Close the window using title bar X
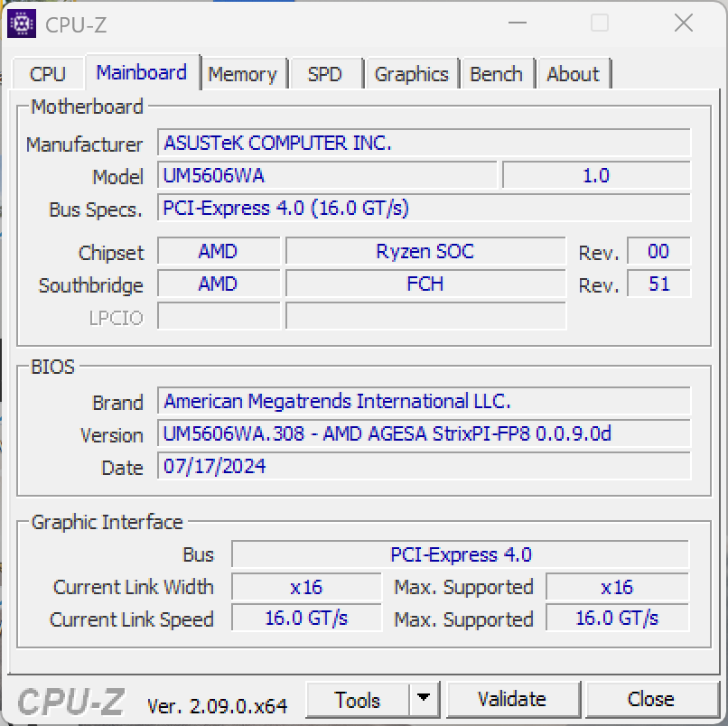This screenshot has width=728, height=726. (683, 23)
